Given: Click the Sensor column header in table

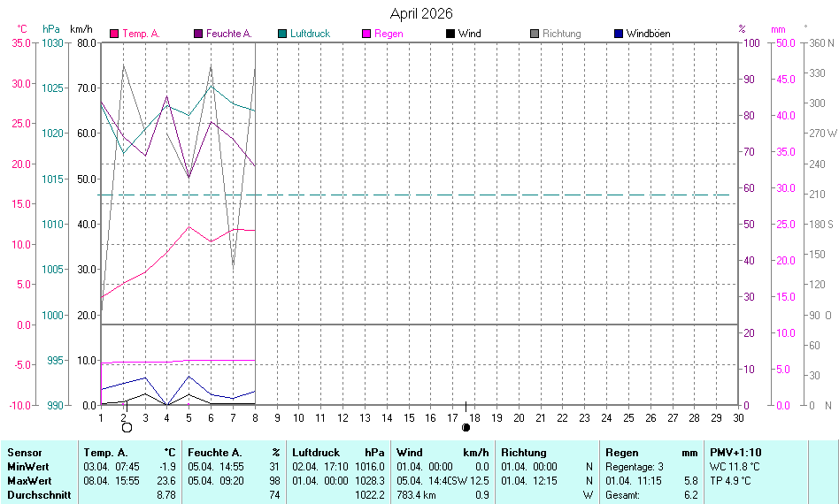Looking at the screenshot, I should [24, 453].
